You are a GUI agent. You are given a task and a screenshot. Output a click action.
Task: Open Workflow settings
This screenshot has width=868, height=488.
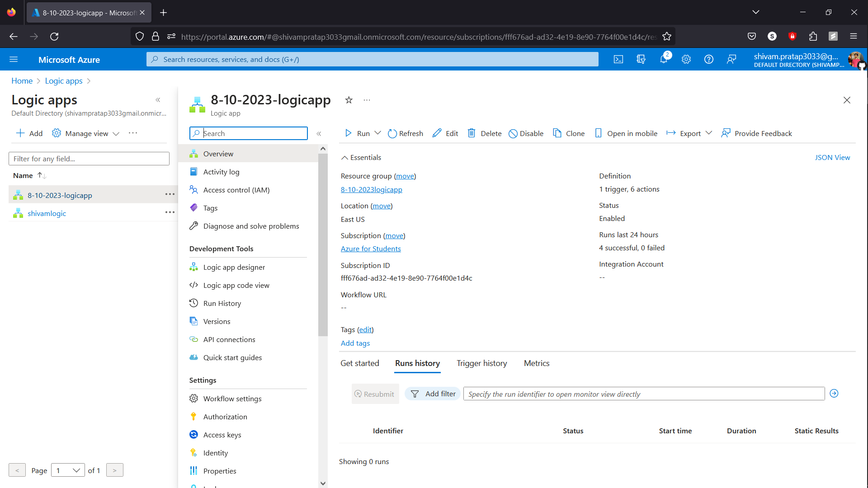(x=232, y=399)
